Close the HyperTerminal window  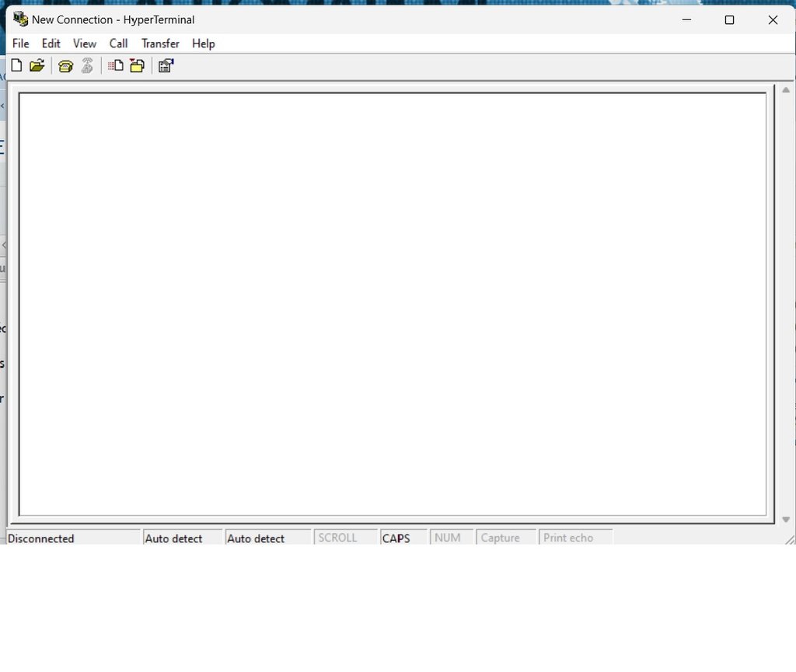773,19
